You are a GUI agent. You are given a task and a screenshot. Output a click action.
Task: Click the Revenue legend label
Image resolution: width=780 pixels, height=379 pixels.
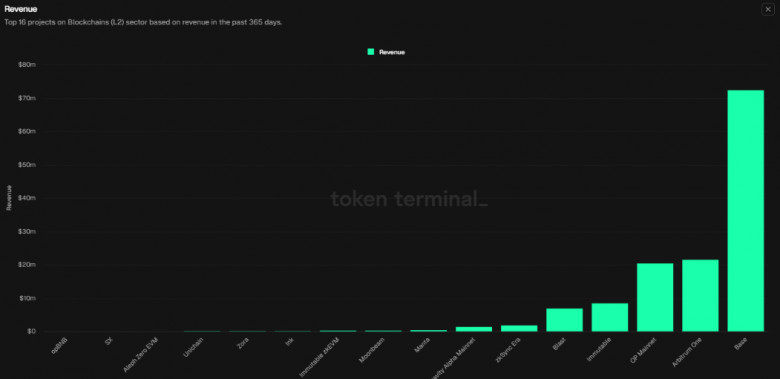pyautogui.click(x=392, y=52)
